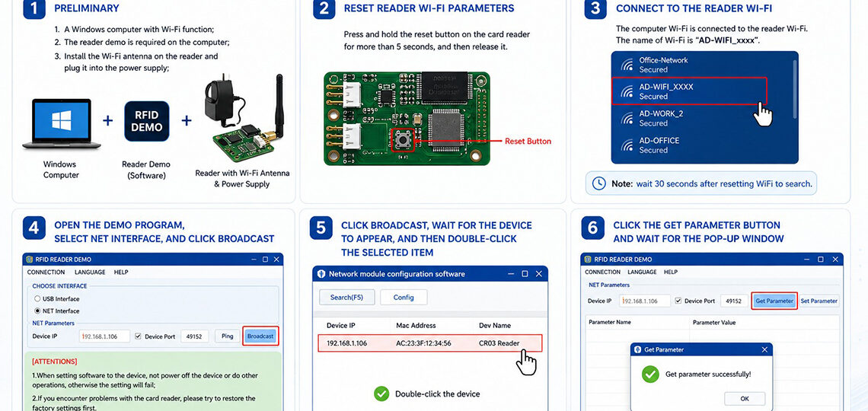The height and width of the screenshot is (411, 868).
Task: Open HELP menu in step 4 demo window
Action: click(x=120, y=272)
